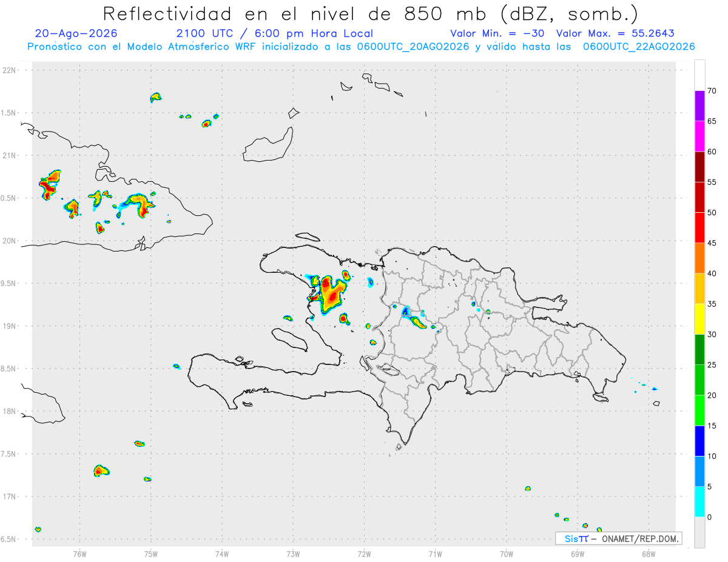Click the 'ONAMET/REP.DOM.' credit box

[618, 538]
